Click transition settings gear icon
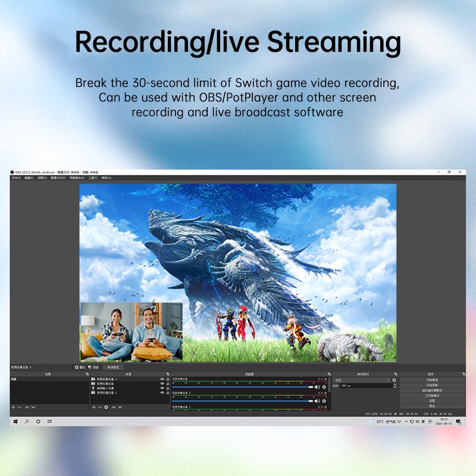 click(394, 380)
